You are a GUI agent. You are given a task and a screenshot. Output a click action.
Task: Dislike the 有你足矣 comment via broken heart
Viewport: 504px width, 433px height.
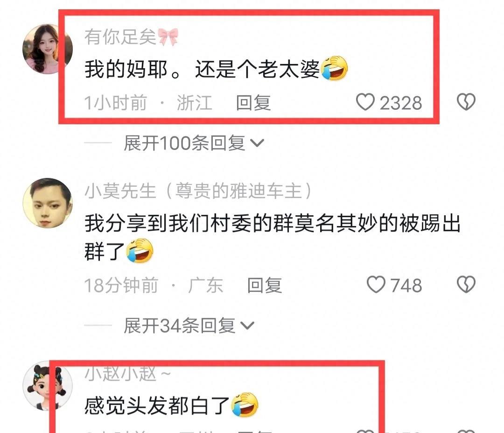[466, 102]
